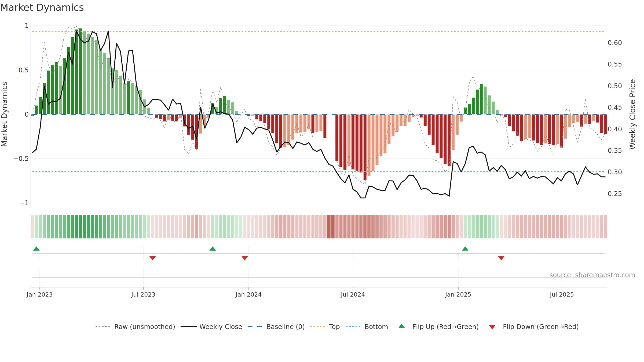644x362 pixels.
Task: Select the Flip Up marker after Jan 2025
Action: (x=465, y=249)
